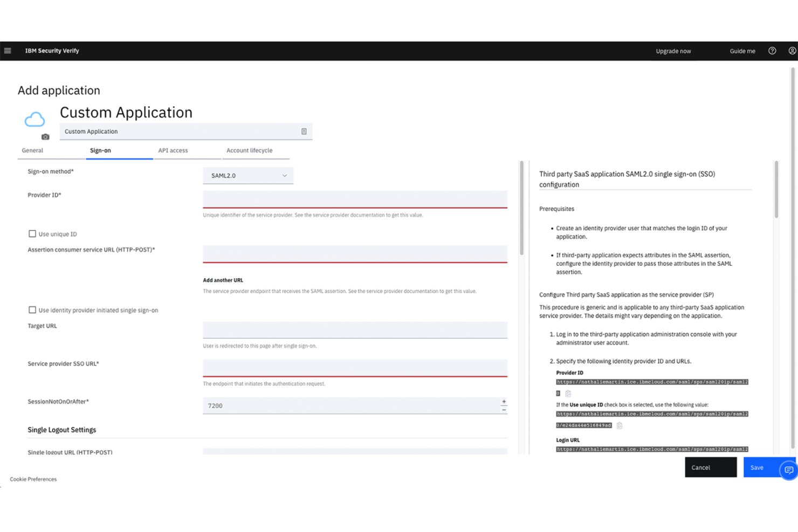798x532 pixels.
Task: Click the blue cloud application logo
Action: [x=35, y=119]
